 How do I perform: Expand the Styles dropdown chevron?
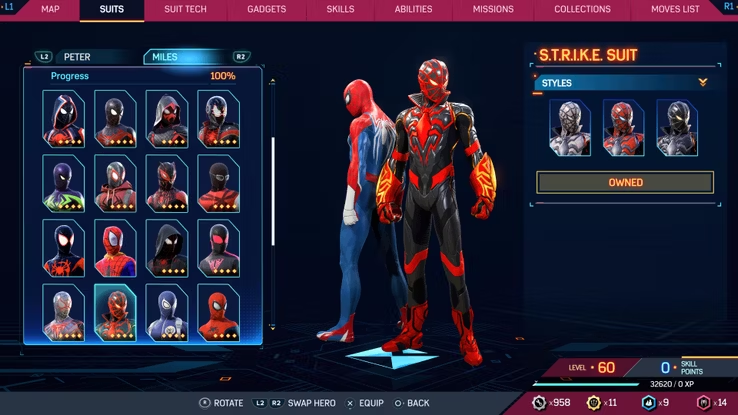click(x=703, y=83)
